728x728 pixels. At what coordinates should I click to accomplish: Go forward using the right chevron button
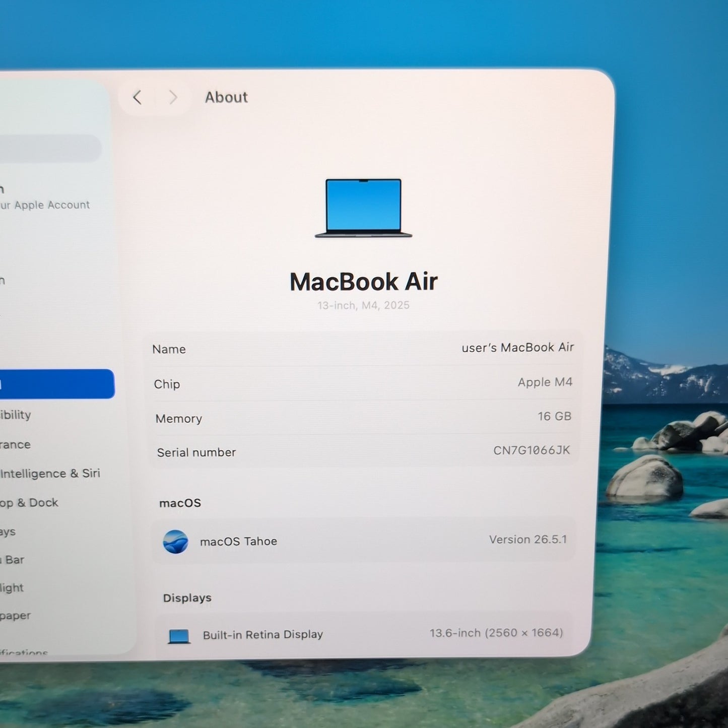pyautogui.click(x=173, y=97)
